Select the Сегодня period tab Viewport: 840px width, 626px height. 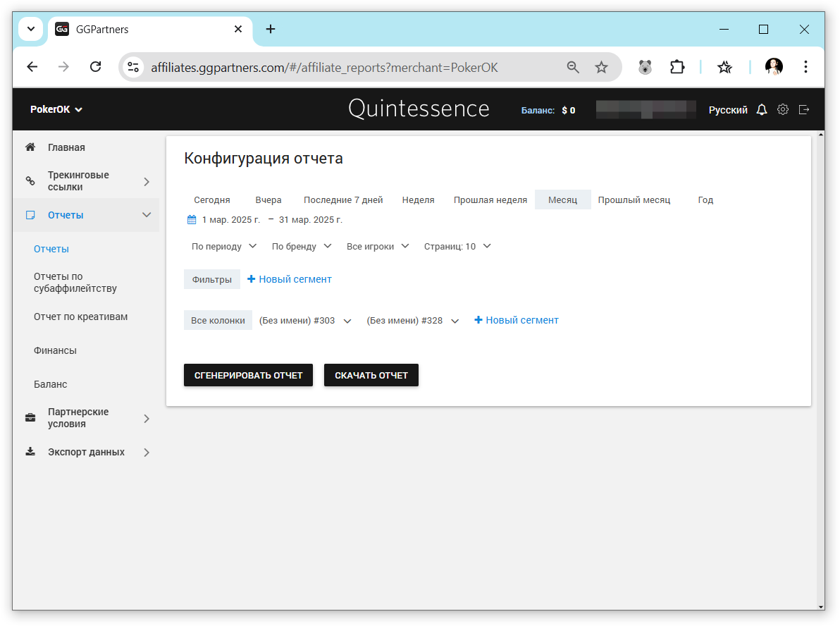(211, 200)
